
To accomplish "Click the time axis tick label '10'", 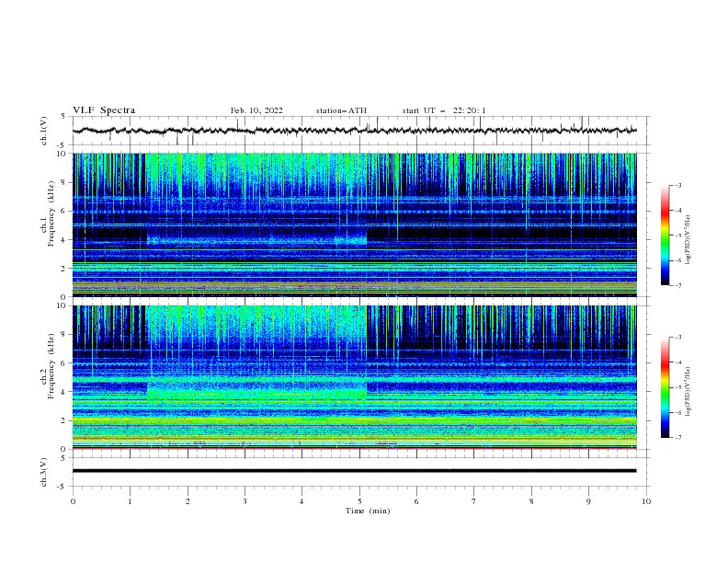I will coord(646,501).
